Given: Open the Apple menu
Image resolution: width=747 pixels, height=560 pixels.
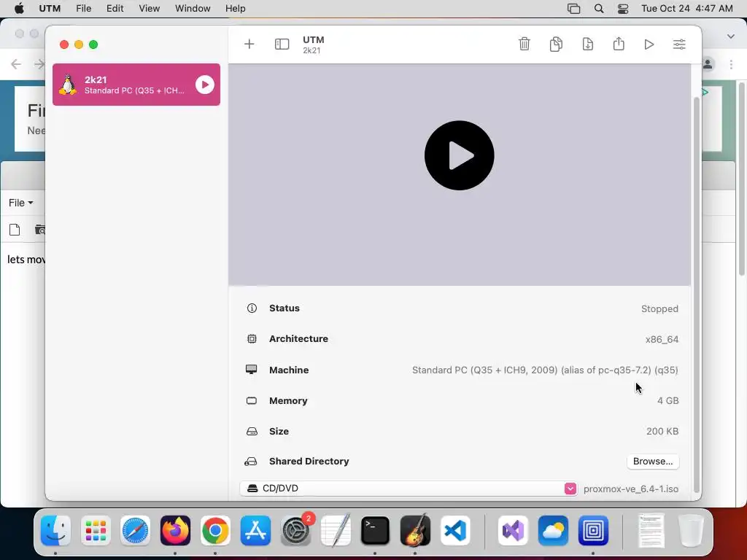Looking at the screenshot, I should [19, 9].
